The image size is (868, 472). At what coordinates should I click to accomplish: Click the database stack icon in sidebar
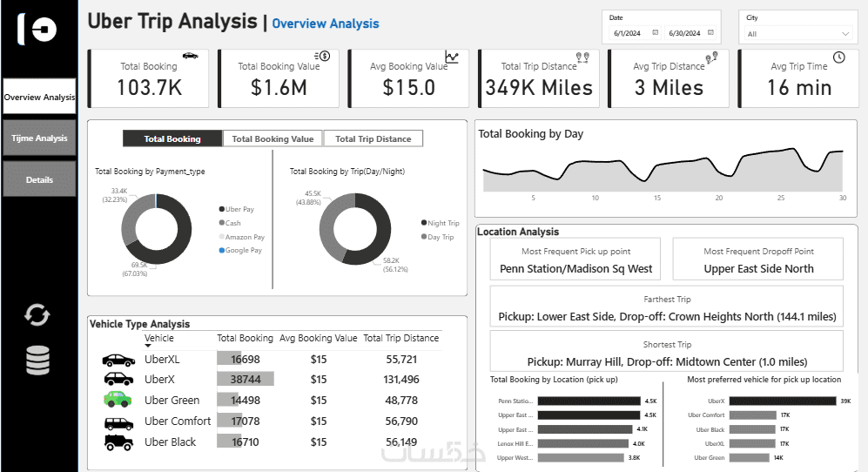(37, 360)
